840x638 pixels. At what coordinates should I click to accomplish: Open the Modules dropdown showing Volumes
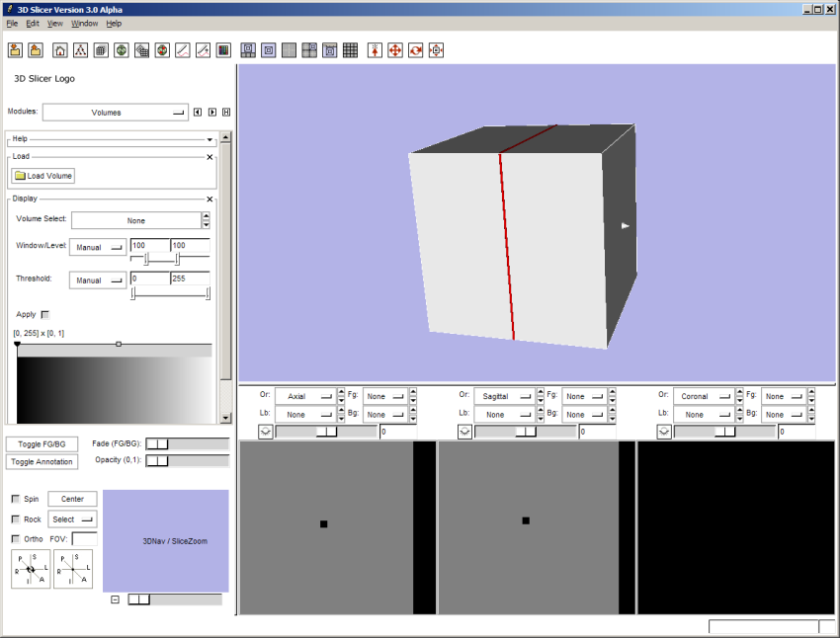click(115, 113)
